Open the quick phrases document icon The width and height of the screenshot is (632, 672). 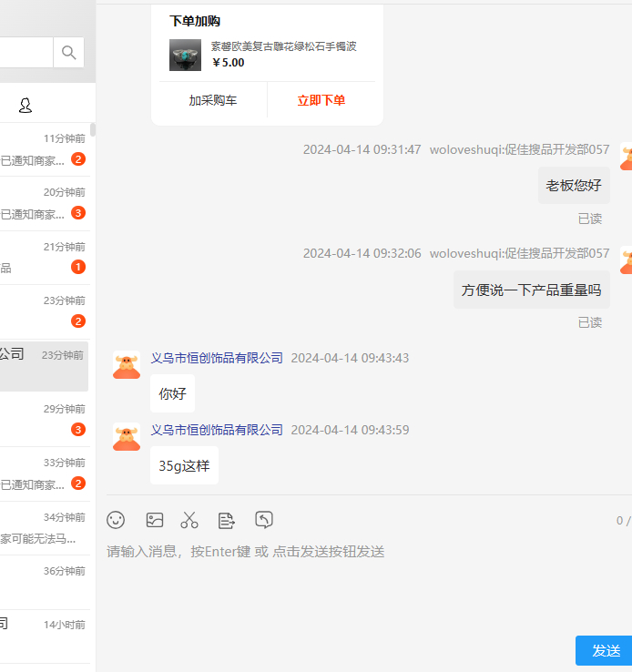tap(227, 520)
